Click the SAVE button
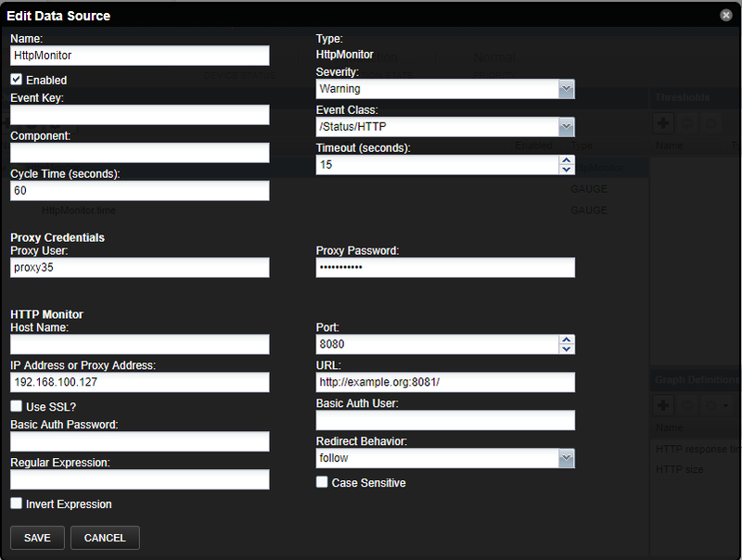This screenshot has height=560, width=742. coord(37,538)
